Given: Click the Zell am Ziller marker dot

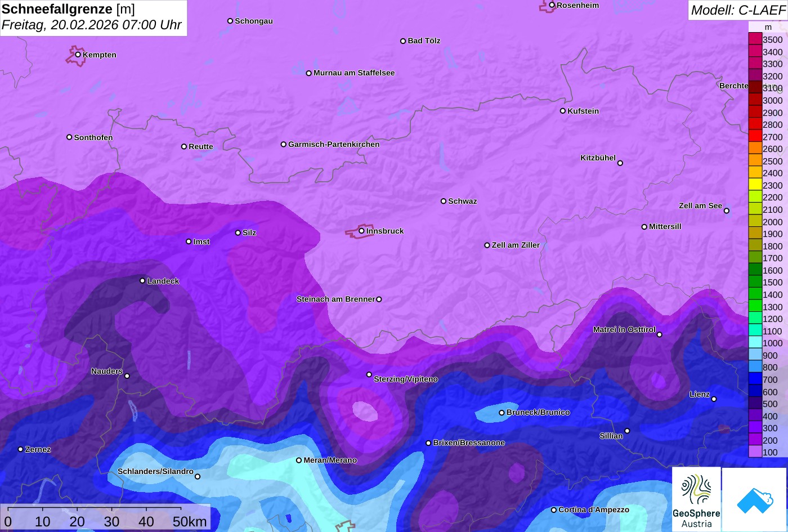Looking at the screenshot, I should [x=487, y=245].
